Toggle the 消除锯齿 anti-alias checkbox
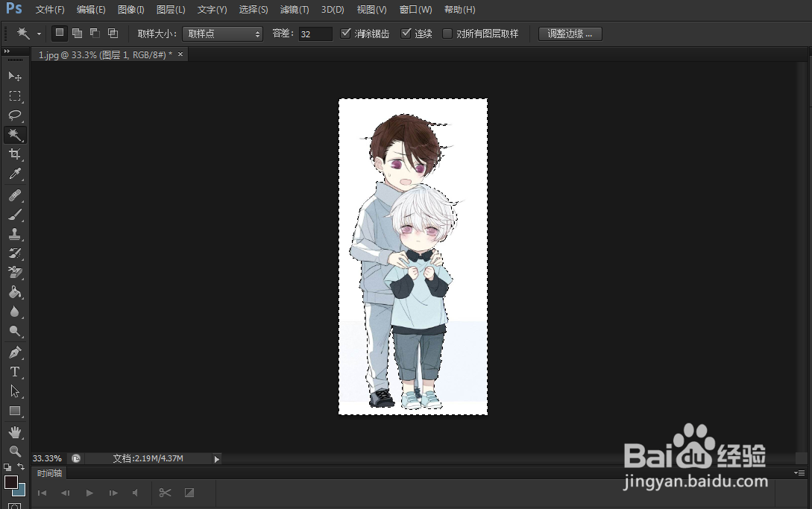The width and height of the screenshot is (812, 509). pyautogui.click(x=345, y=33)
